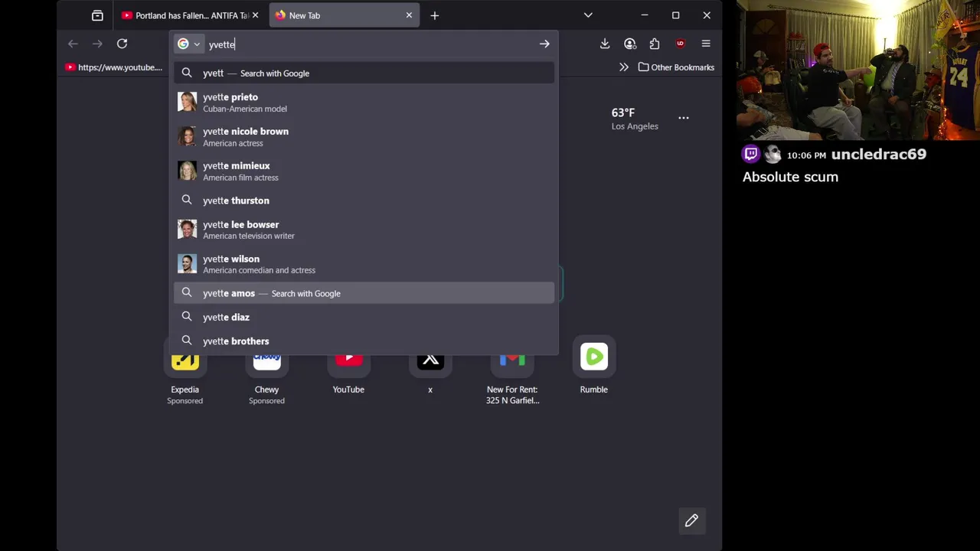Choose the yvette brothers suggestion
Screen dimensions: 980x551
tap(364, 341)
